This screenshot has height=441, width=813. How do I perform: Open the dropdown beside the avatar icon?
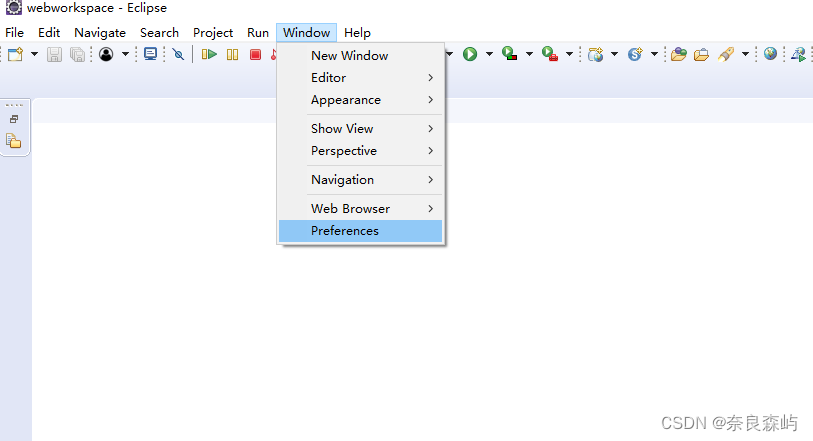tap(125, 54)
